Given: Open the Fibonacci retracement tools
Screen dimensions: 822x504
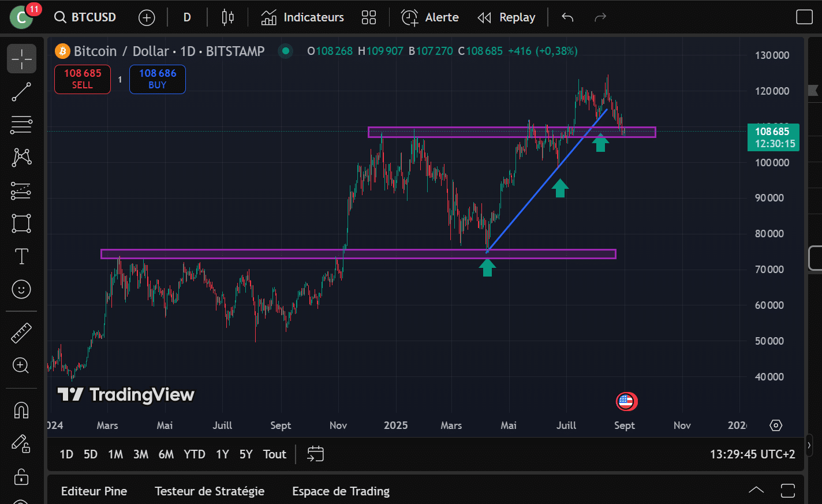Looking at the screenshot, I should coord(21,125).
